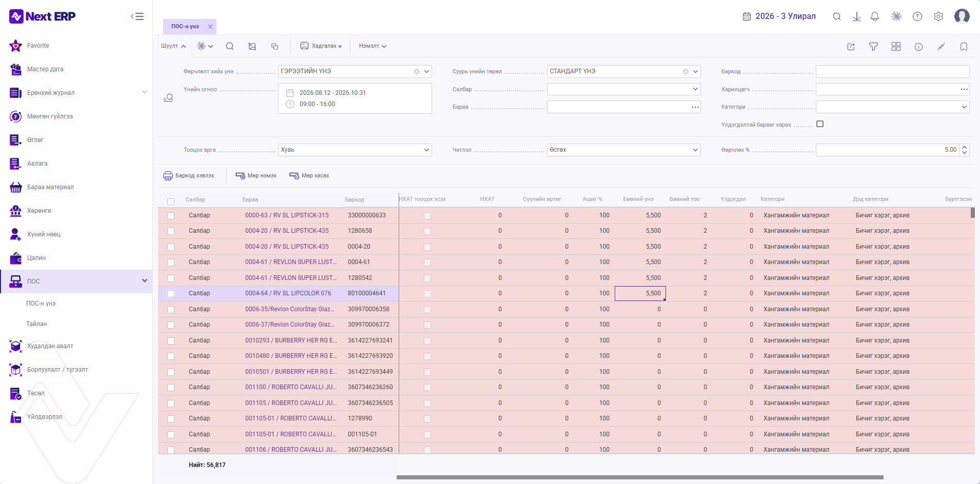Viewport: 980px width, 484px height.
Task: Switch to the ПОС-н үнэ tab
Action: [185, 26]
